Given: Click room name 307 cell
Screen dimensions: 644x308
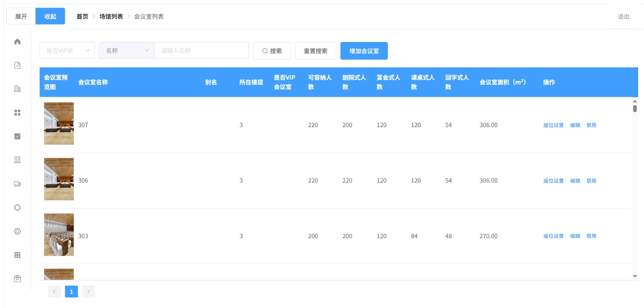Looking at the screenshot, I should [83, 125].
